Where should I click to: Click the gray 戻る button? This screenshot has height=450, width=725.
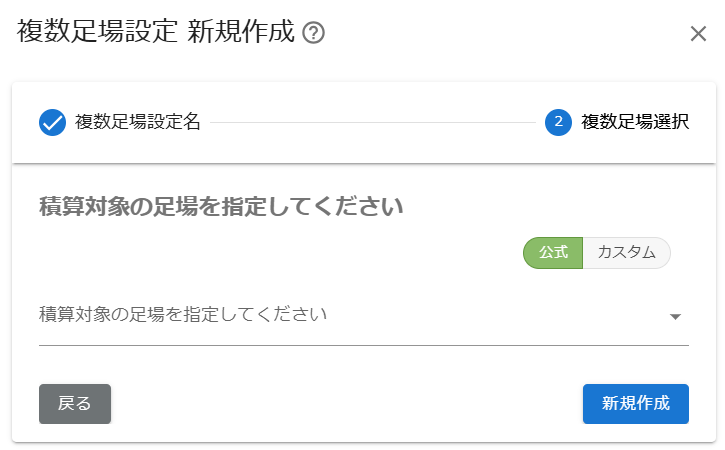tap(75, 404)
